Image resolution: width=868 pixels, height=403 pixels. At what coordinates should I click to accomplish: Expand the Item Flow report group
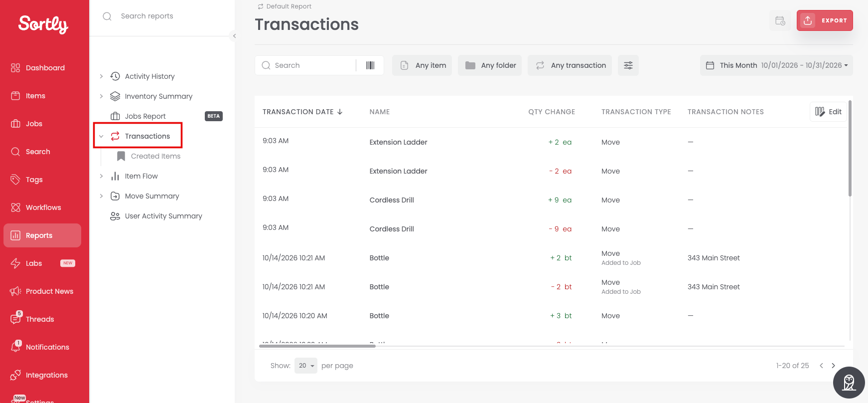[101, 176]
